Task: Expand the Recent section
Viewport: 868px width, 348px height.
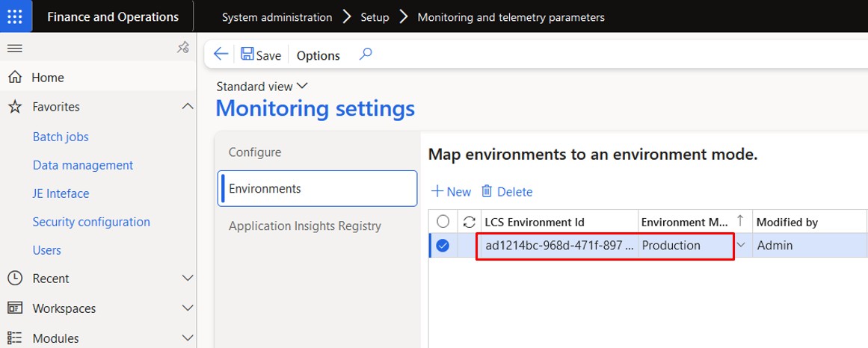Action: pyautogui.click(x=188, y=279)
